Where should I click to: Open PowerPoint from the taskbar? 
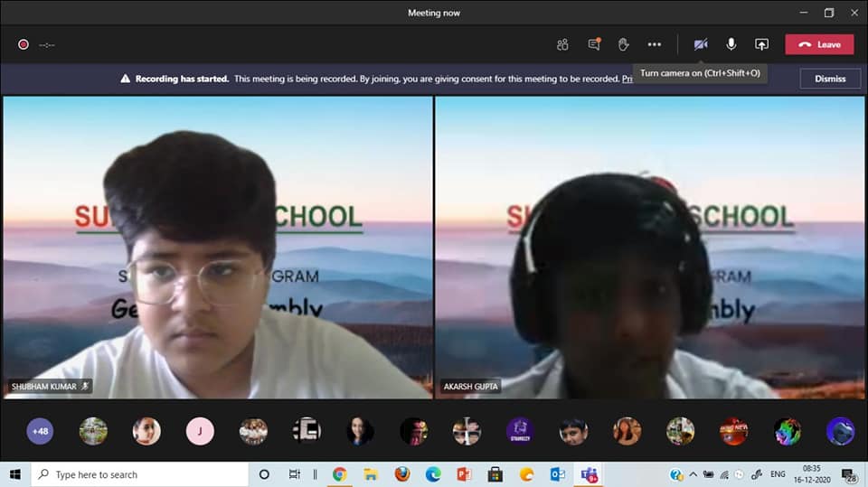coord(464,474)
